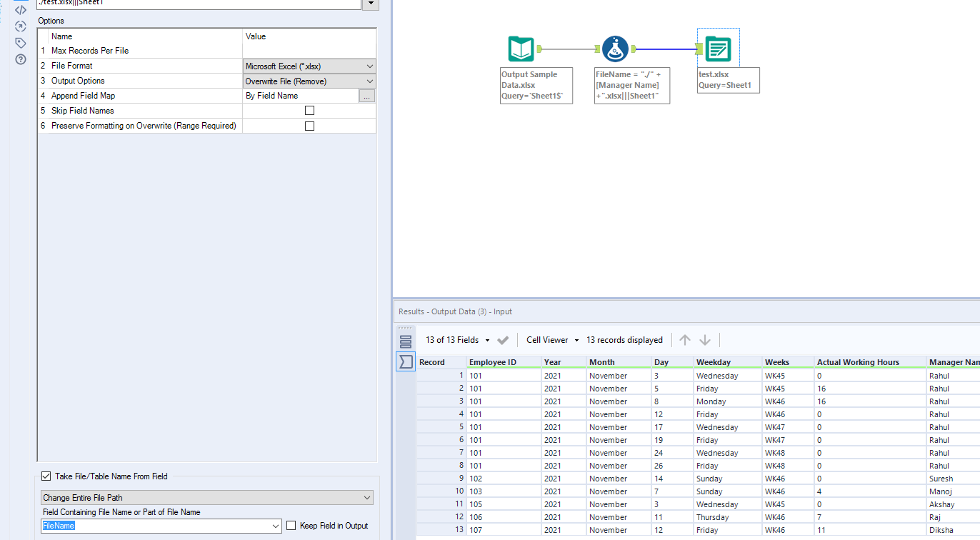Click the Employee ID column header

point(503,362)
